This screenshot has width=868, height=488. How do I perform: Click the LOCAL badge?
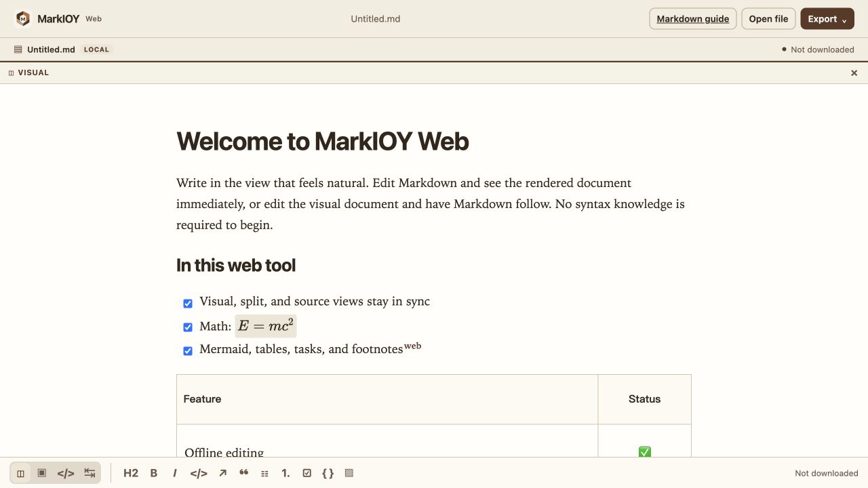96,49
